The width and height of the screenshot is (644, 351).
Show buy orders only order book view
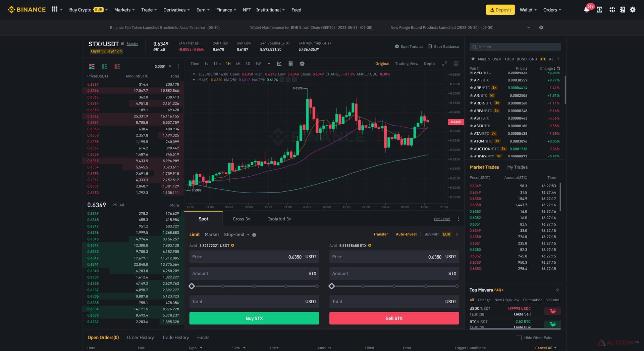(x=105, y=67)
